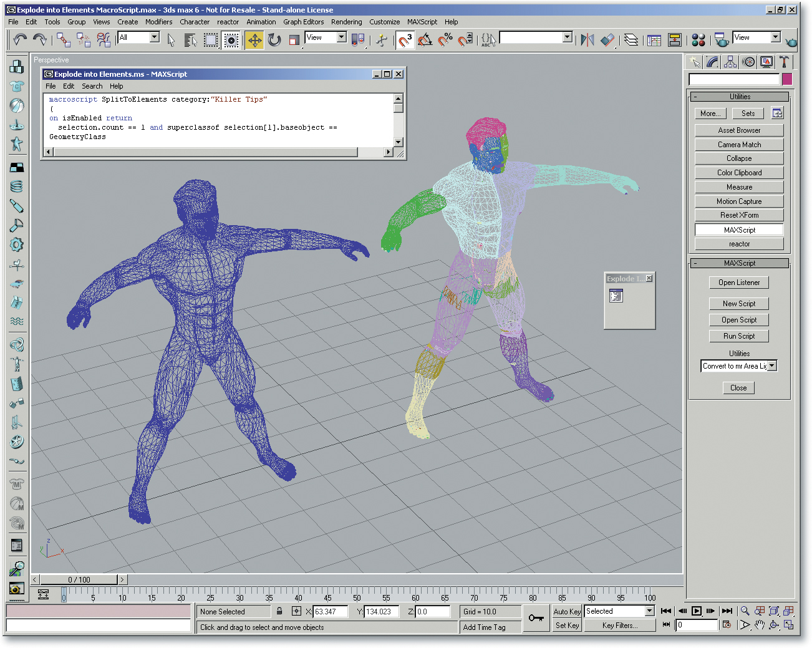This screenshot has width=812, height=648.
Task: Open the Modifiers menu
Action: [x=158, y=22]
